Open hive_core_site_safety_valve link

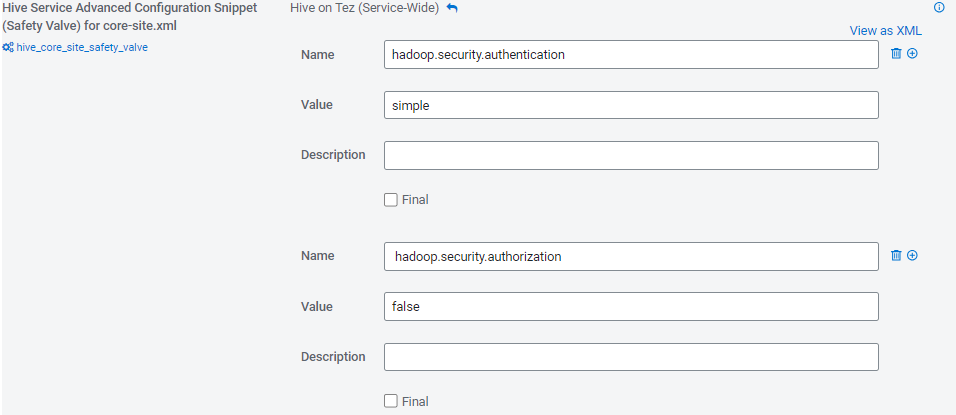82,47
